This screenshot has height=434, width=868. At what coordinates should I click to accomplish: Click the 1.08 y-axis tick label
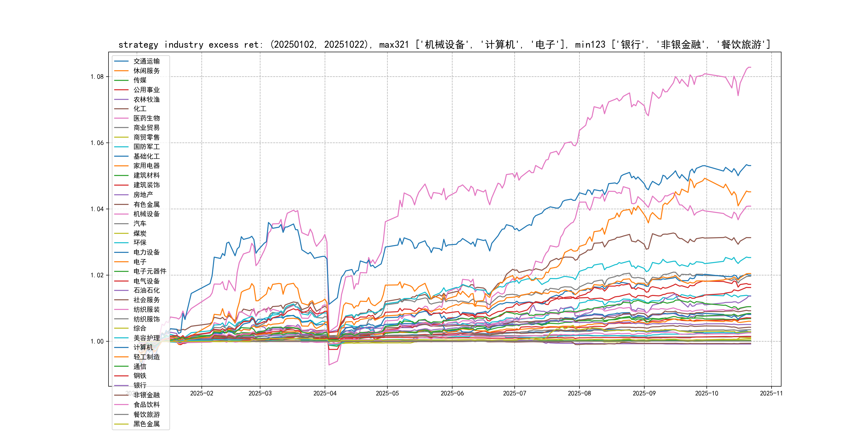tap(97, 77)
